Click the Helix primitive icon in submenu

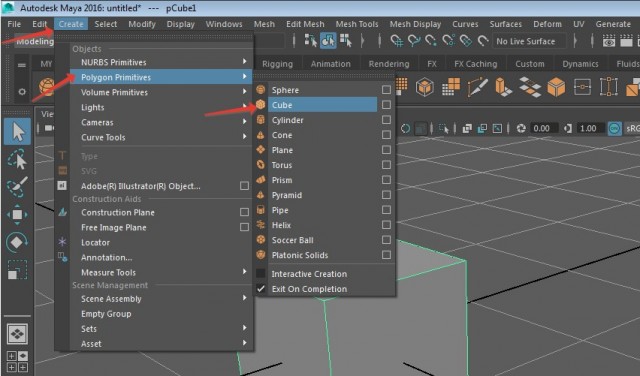pos(261,225)
